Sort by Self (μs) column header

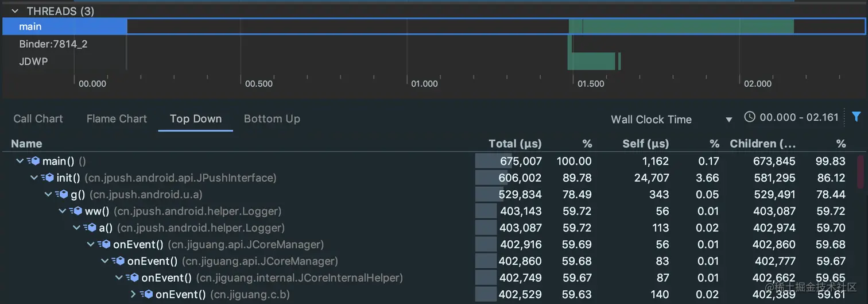[646, 144]
